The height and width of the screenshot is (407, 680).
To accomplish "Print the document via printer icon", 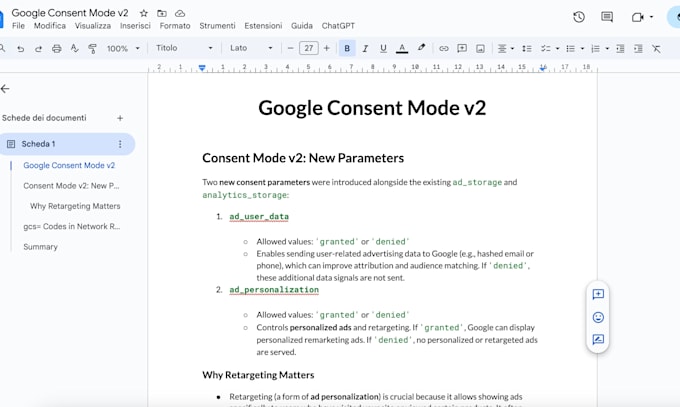I will [x=56, y=49].
